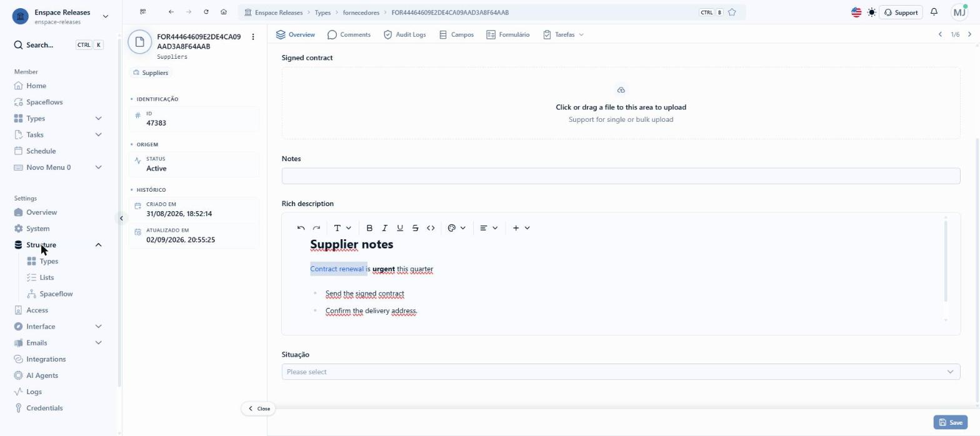Image resolution: width=980 pixels, height=436 pixels.
Task: Save the record
Action: (951, 422)
